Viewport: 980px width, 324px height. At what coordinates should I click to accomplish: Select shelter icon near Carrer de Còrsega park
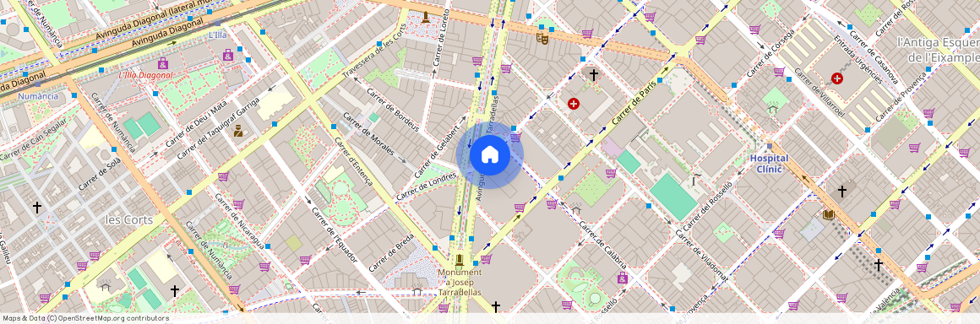tap(772, 109)
